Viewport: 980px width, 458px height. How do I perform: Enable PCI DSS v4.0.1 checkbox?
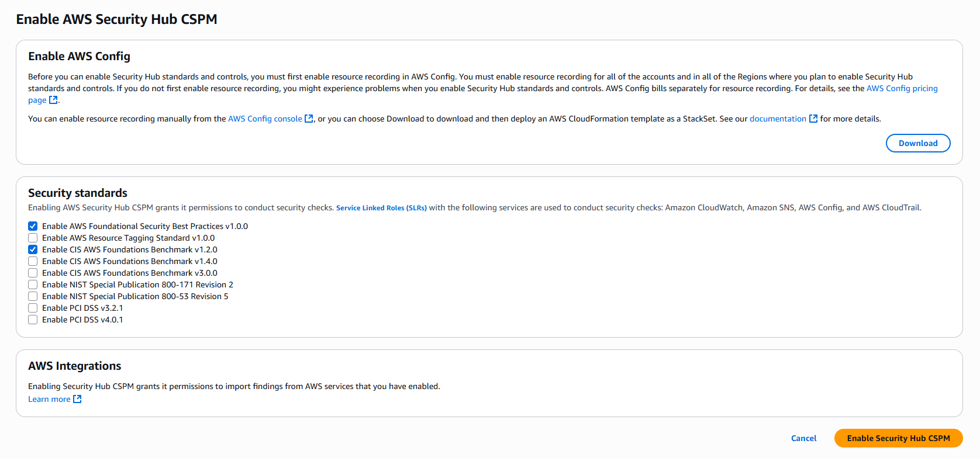click(x=33, y=320)
